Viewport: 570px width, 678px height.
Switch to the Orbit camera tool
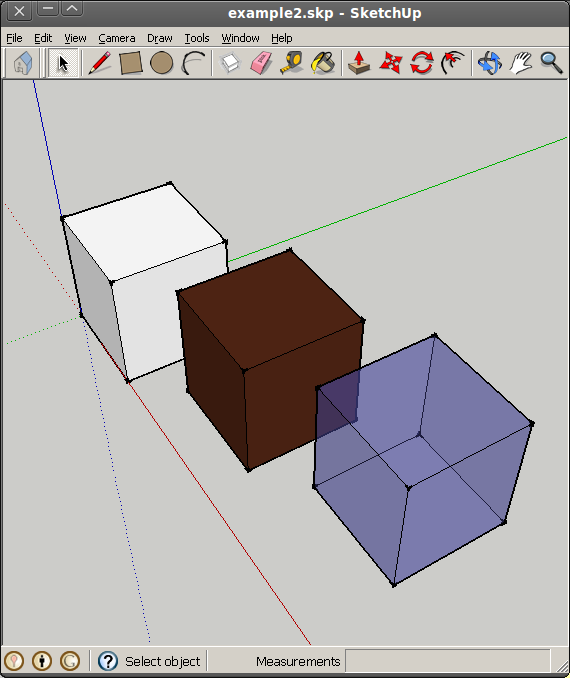[490, 63]
